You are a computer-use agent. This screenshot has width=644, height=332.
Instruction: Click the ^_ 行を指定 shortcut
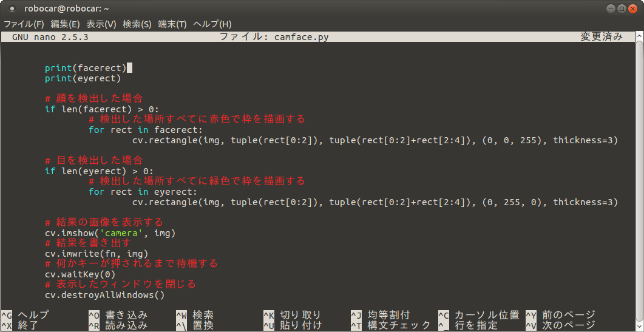468,325
